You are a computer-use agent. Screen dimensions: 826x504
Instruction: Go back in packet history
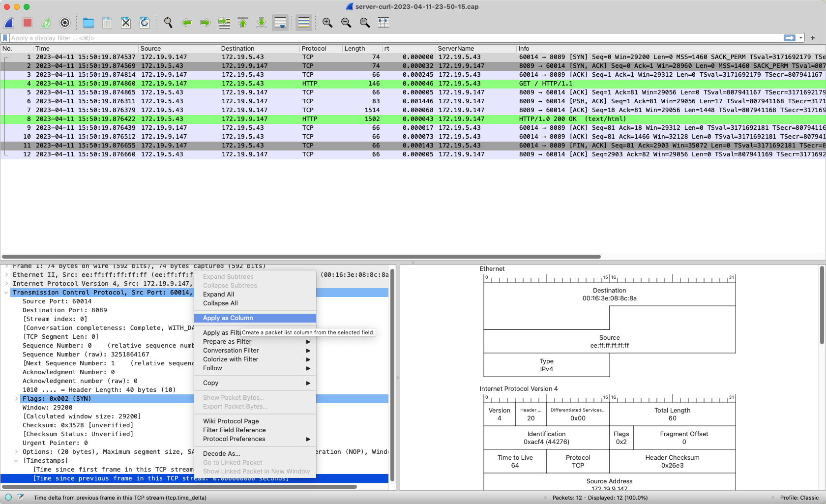point(187,23)
